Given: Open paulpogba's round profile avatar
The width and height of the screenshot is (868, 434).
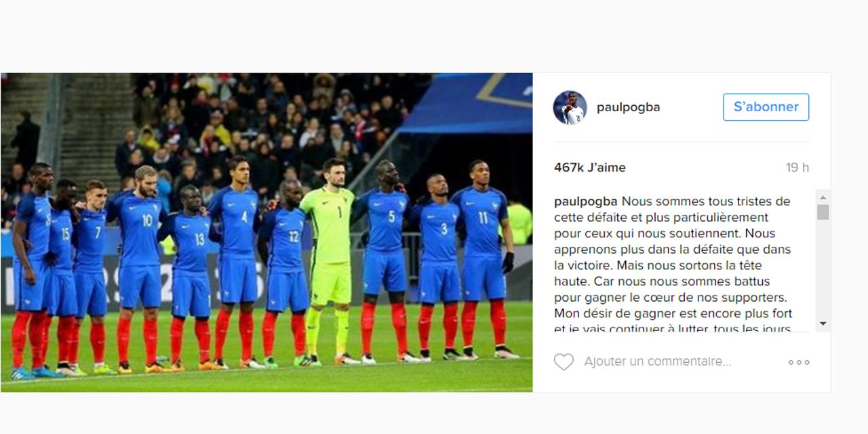Looking at the screenshot, I should click(570, 107).
